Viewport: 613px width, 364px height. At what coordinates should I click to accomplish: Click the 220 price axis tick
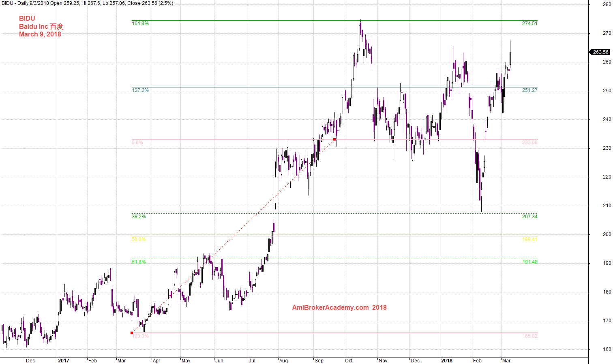[607, 177]
